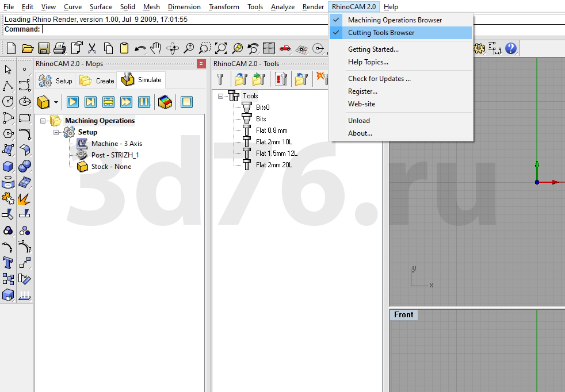Viewport: 565px width, 392px height.
Task: Choose the Sphere solids tool
Action: (x=25, y=166)
